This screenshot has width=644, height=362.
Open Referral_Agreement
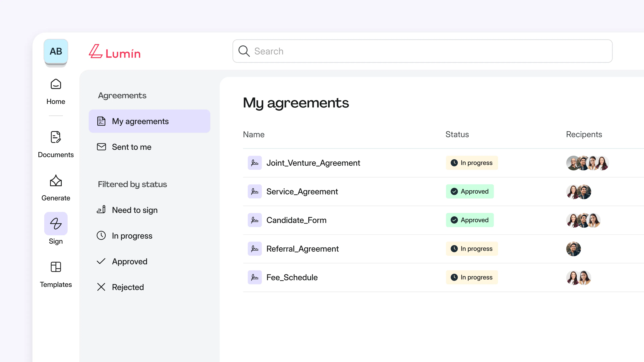point(303,249)
